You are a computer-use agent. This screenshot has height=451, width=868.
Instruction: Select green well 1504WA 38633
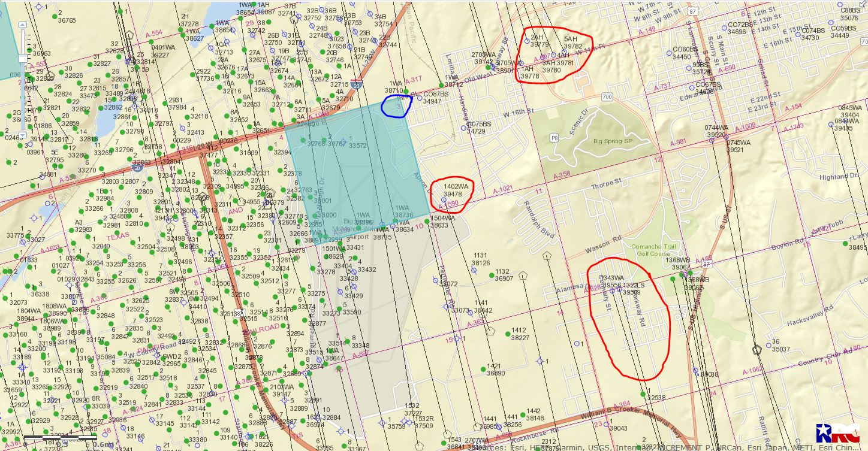click(426, 221)
